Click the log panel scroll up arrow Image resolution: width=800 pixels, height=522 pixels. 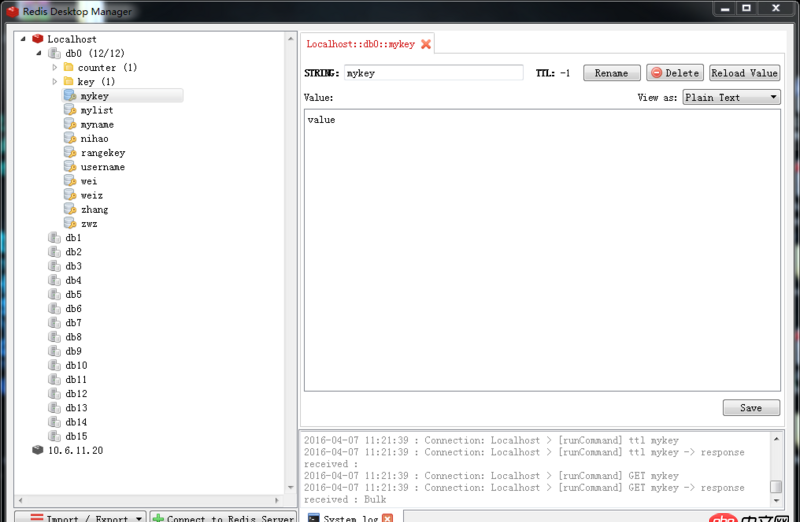pyautogui.click(x=776, y=439)
